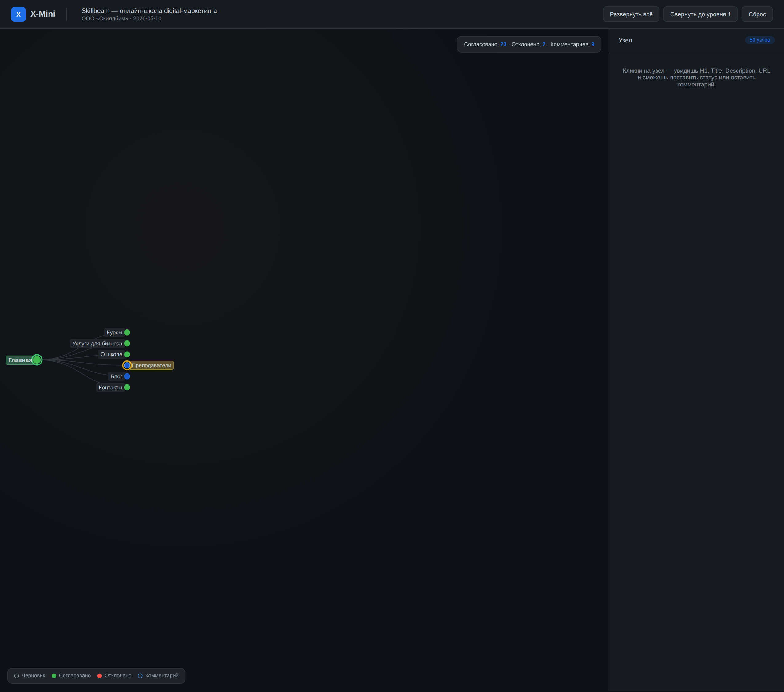The width and height of the screenshot is (784, 692).
Task: Select the Главная tree label
Action: [20, 360]
